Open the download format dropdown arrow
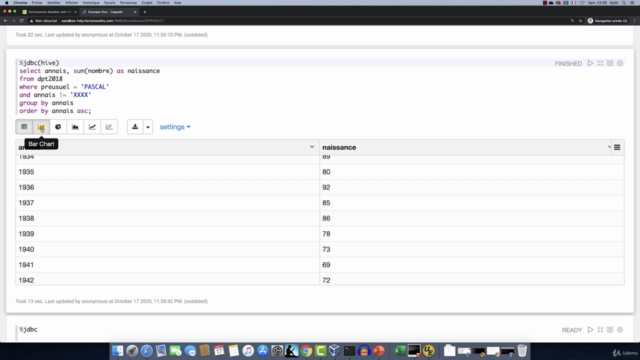 tap(148, 127)
